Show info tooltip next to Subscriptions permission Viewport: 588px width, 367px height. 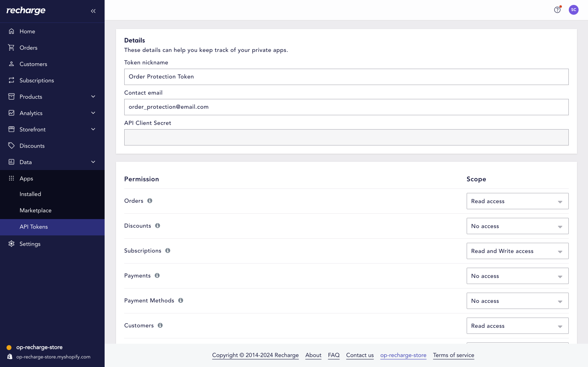(168, 251)
